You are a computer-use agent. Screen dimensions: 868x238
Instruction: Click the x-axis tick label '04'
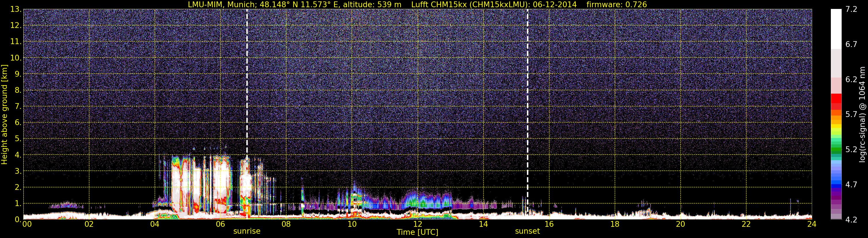155,224
